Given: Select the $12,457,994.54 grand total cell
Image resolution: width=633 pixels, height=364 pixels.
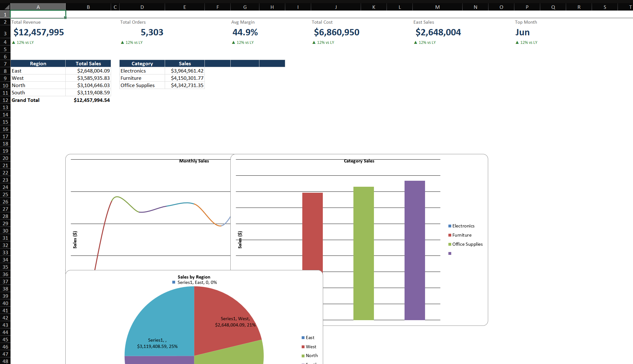Looking at the screenshot, I should [x=88, y=100].
